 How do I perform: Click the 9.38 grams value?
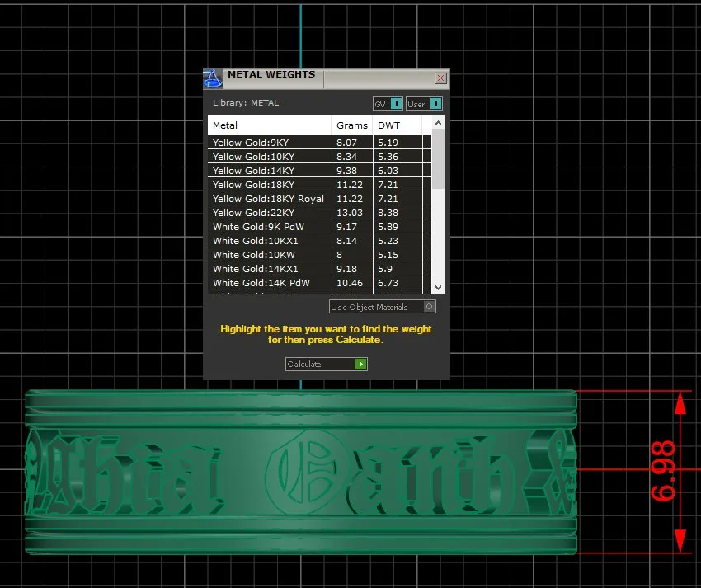tap(346, 171)
